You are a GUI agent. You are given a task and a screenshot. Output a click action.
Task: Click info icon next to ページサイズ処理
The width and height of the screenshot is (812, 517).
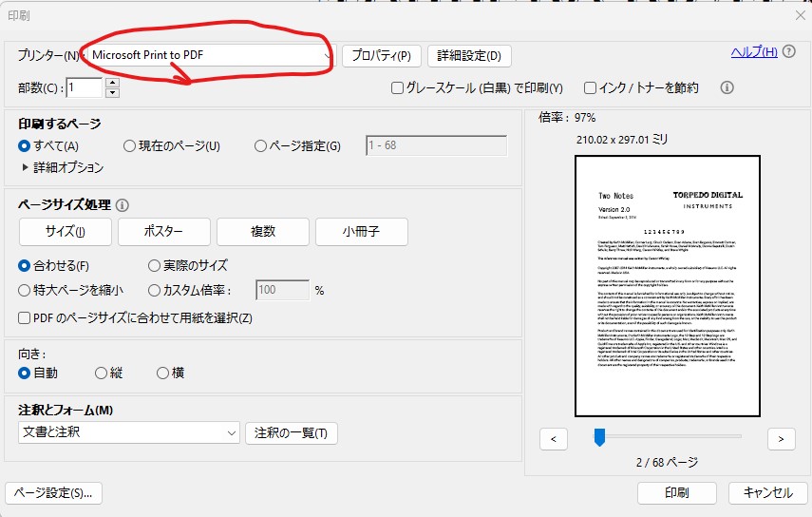click(123, 204)
